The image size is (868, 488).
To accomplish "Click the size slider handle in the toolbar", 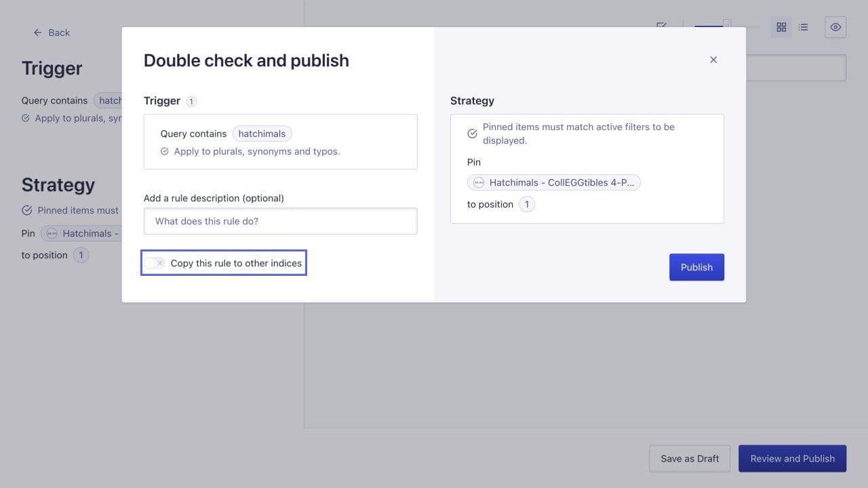I will [727, 24].
